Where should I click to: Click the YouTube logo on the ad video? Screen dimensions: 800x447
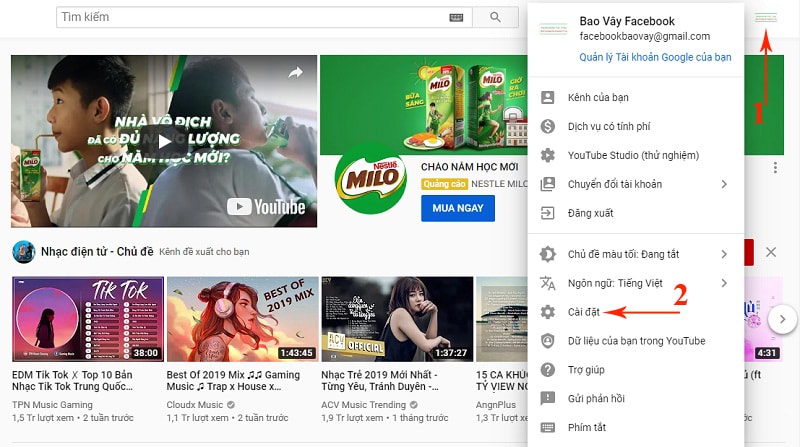pos(266,207)
